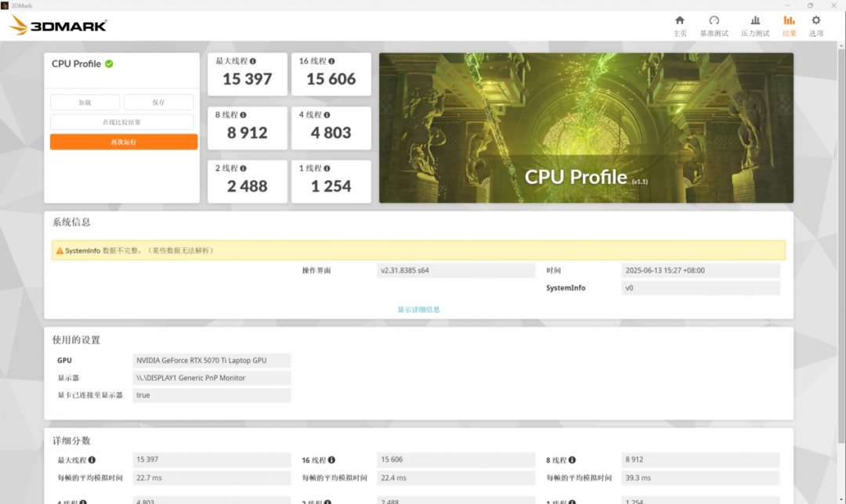Click the info icon on the 16 线程 card

click(x=331, y=62)
